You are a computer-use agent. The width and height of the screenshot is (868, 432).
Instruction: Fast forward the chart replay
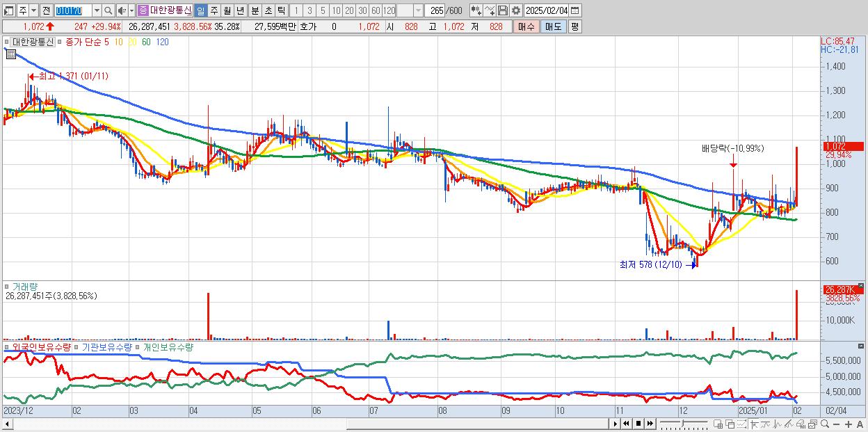(x=650, y=424)
